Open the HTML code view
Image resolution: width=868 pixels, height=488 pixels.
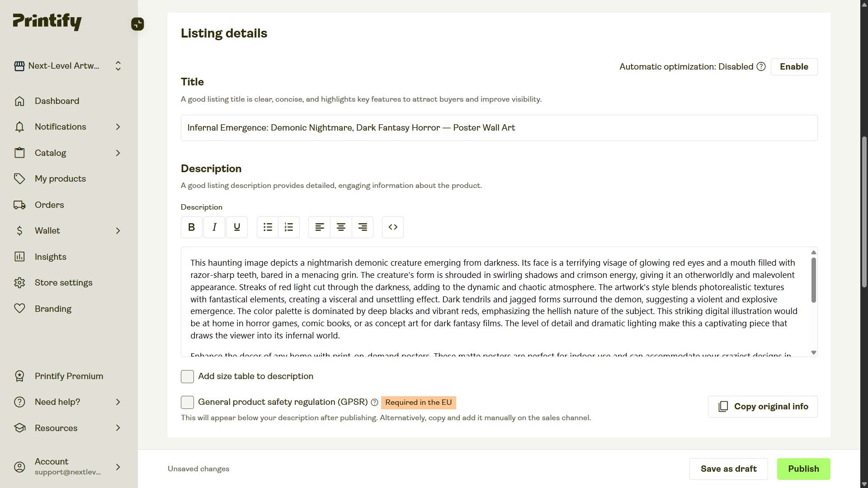[392, 227]
